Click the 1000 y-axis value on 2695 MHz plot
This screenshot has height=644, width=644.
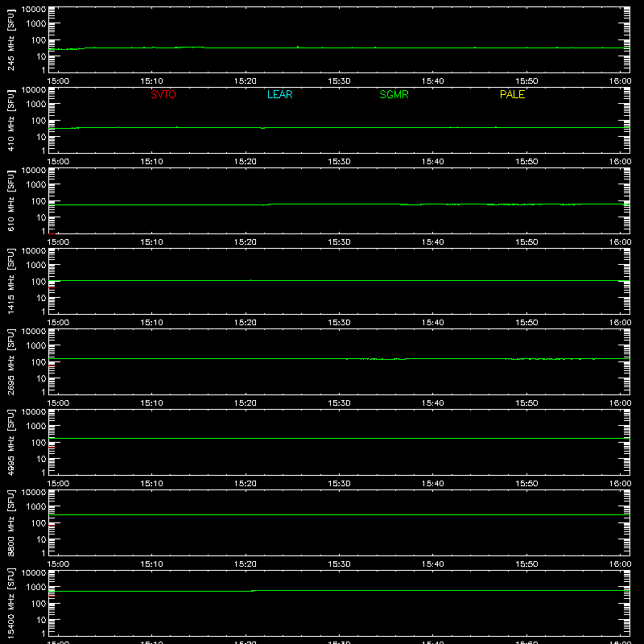(x=36, y=346)
